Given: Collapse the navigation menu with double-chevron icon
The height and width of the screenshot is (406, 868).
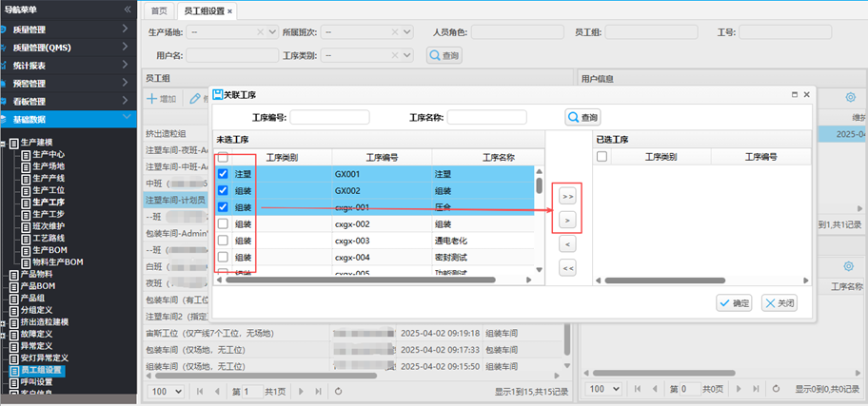Looking at the screenshot, I should pyautogui.click(x=128, y=9).
